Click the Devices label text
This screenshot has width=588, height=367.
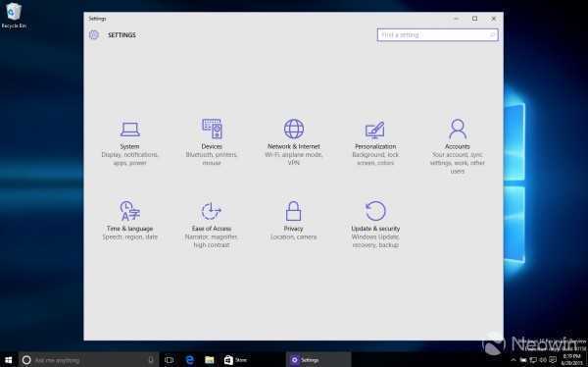(x=212, y=146)
